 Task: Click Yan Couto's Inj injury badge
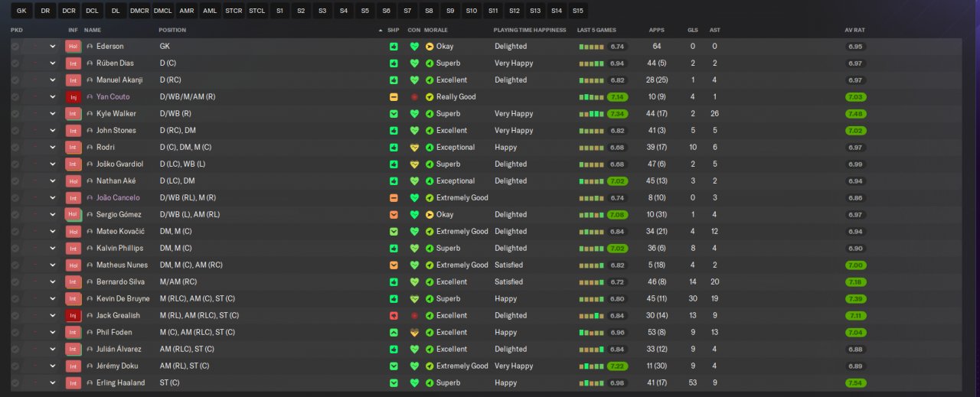[73, 97]
